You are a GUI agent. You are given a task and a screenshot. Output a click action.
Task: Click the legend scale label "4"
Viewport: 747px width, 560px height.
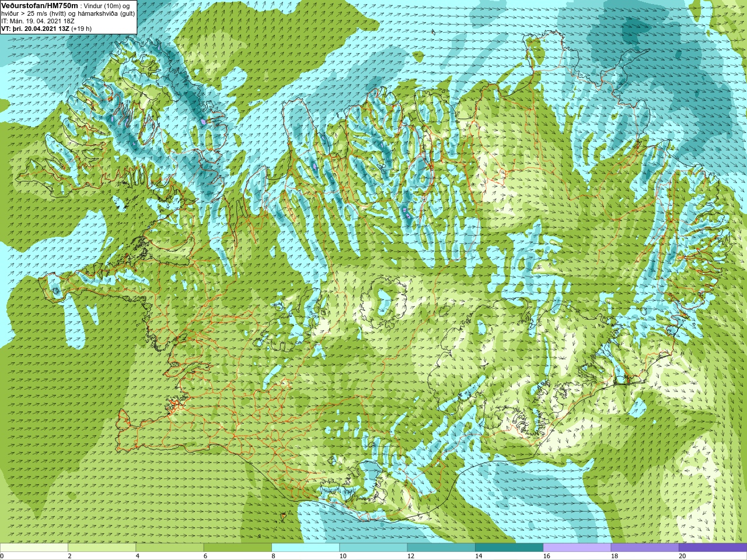click(137, 556)
